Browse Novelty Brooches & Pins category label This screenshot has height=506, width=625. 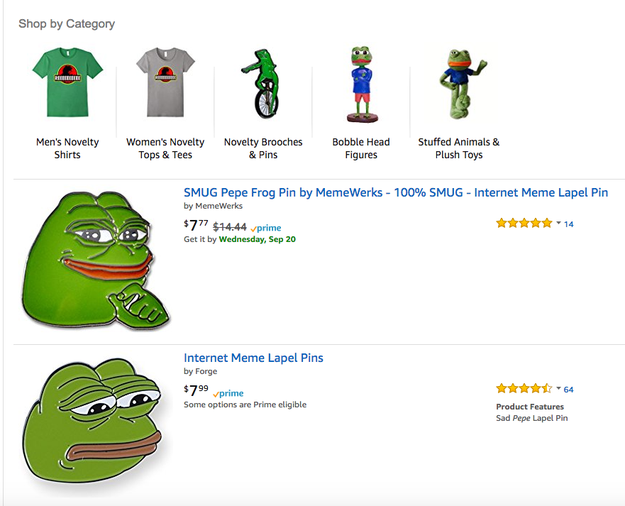pos(263,148)
